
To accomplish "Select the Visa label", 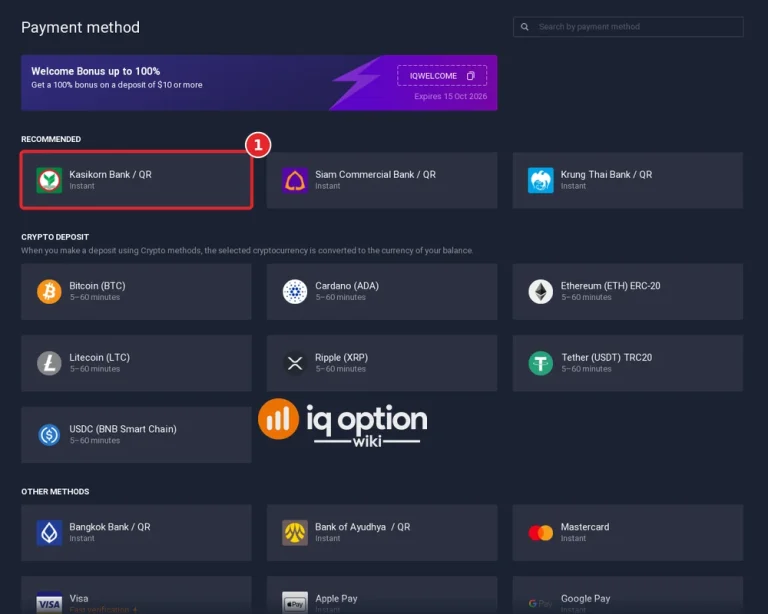I will [79, 598].
